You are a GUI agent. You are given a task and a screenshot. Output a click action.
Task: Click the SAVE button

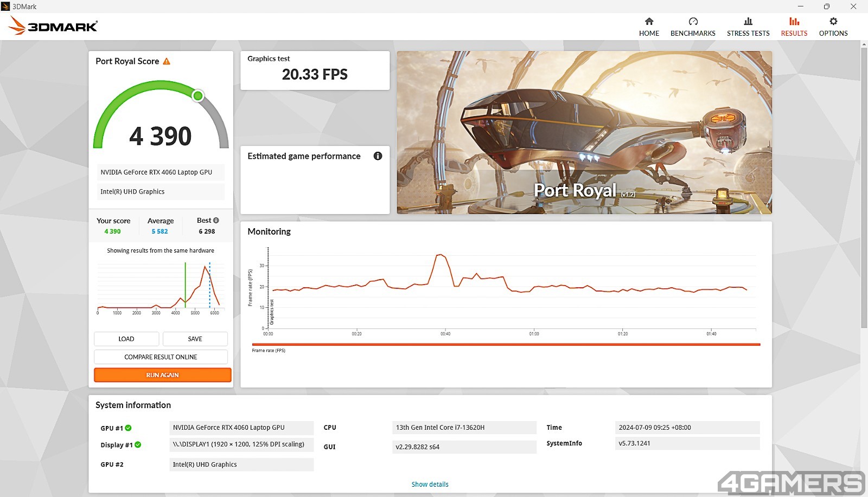point(195,339)
